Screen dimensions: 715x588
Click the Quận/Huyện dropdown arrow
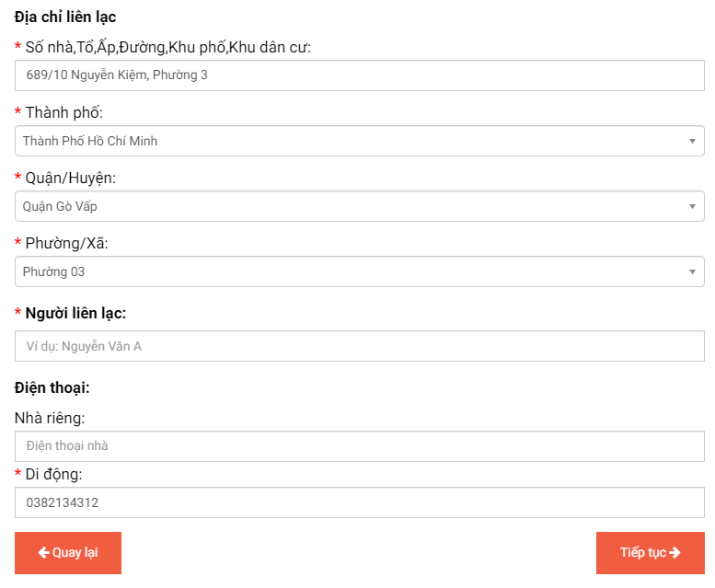pyautogui.click(x=692, y=206)
